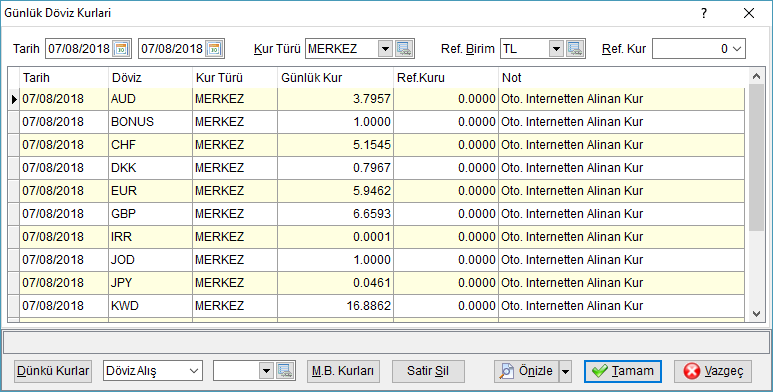Click the rate value 5.1545

tap(372, 145)
